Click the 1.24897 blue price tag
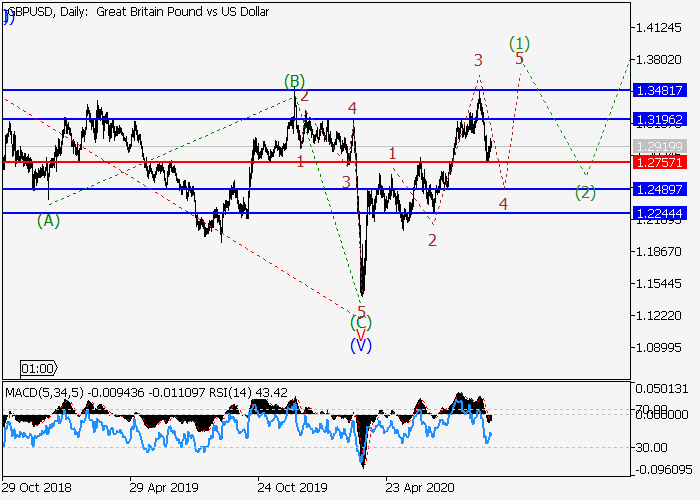The width and height of the screenshot is (700, 500). pyautogui.click(x=659, y=189)
